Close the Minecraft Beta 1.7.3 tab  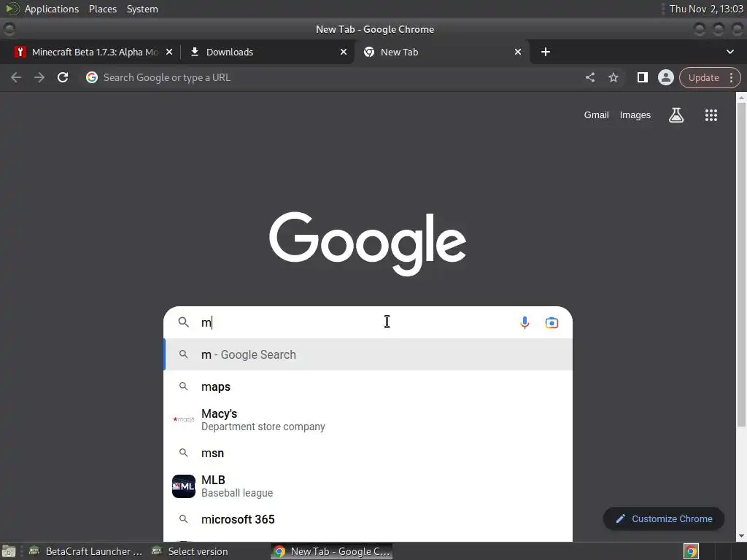pyautogui.click(x=169, y=52)
